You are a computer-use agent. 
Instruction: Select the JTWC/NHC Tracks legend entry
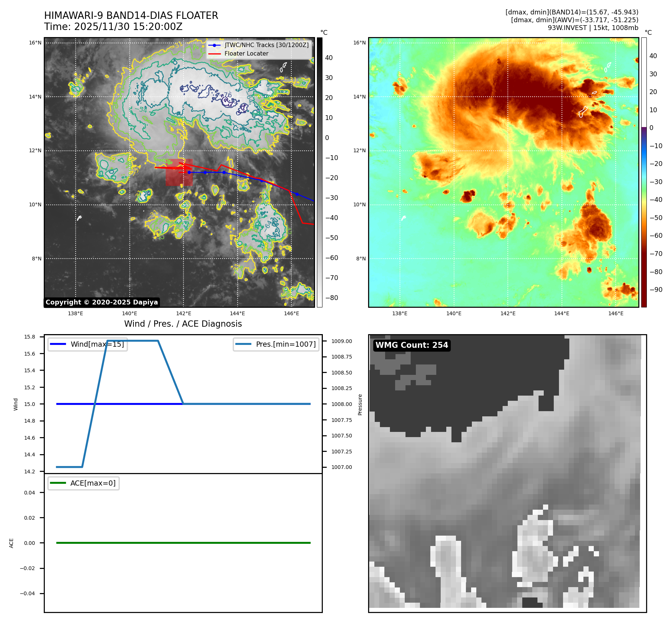tap(267, 45)
